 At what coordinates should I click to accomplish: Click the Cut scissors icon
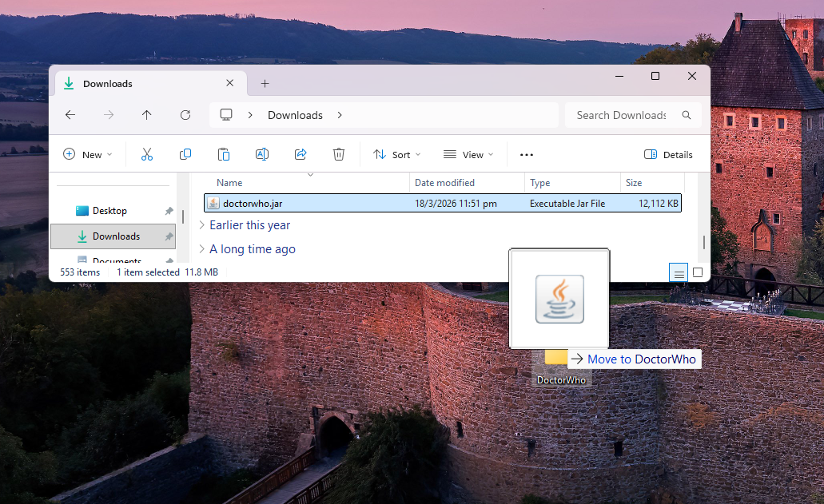tap(147, 154)
